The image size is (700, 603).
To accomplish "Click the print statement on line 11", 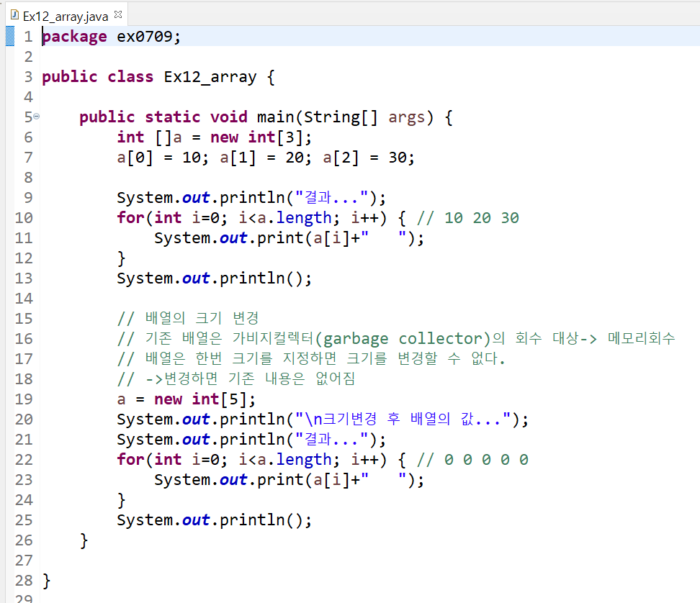I will (x=289, y=238).
